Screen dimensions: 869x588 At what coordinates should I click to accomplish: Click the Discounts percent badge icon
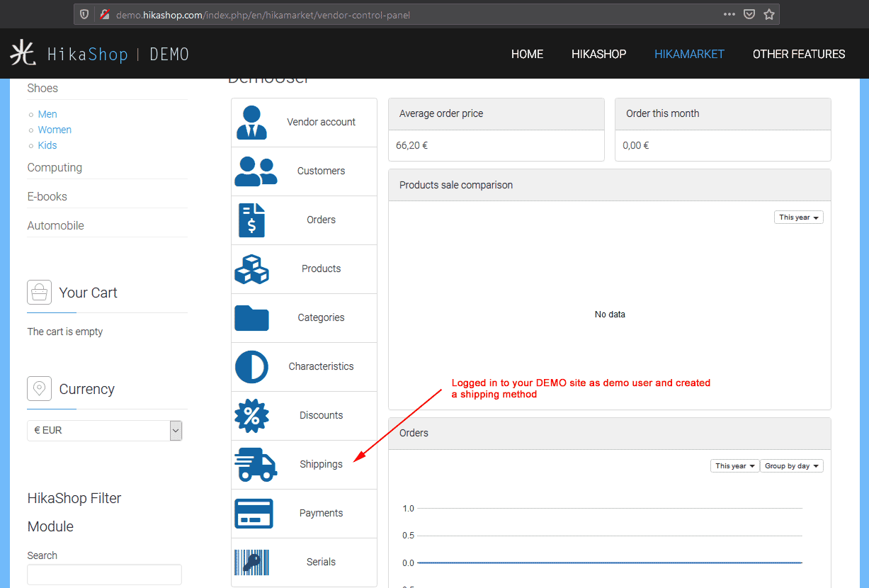[x=251, y=416]
